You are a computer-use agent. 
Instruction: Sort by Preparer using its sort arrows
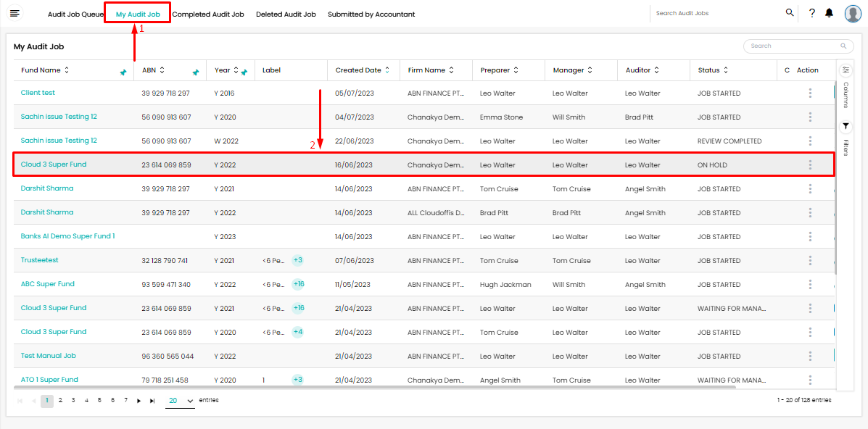516,70
